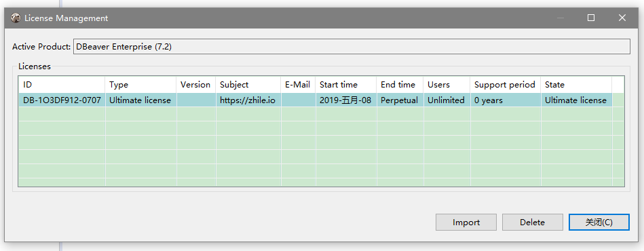Close the License Management window with the X button
644x251 pixels.
pyautogui.click(x=622, y=18)
